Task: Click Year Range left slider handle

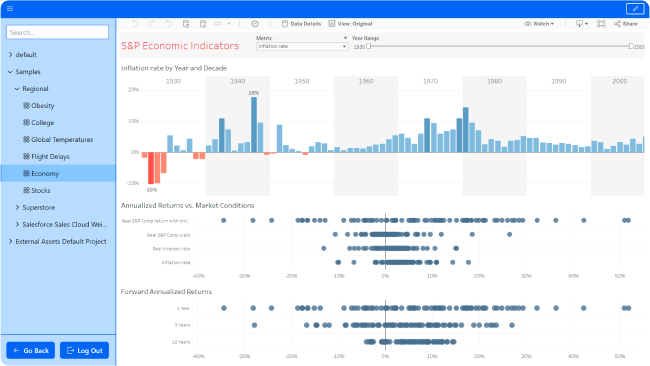Action: [x=369, y=46]
